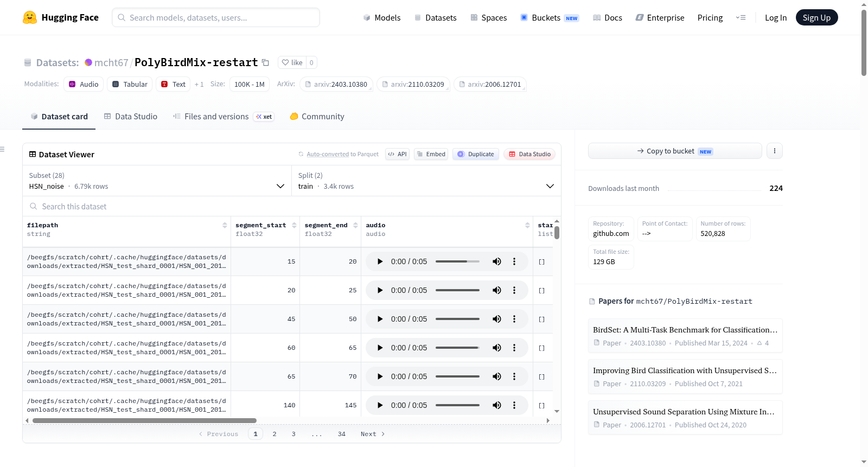Open audio options menu for segment 45–50 row
This screenshot has width=868, height=467.
[x=514, y=319]
